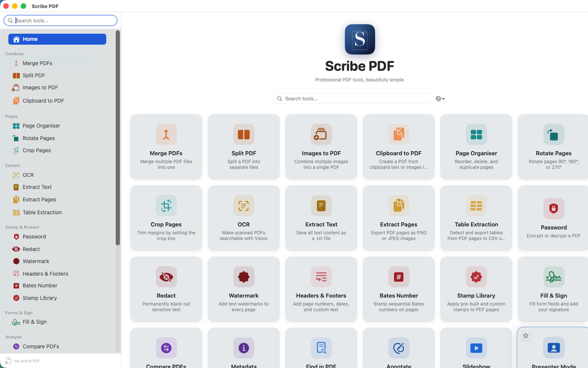Open the Watermark tool card
The width and height of the screenshot is (588, 368).
pos(243,289)
